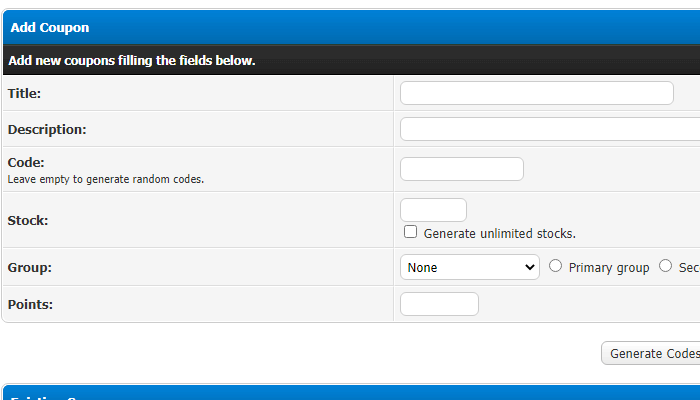This screenshot has width=700, height=400.
Task: Click the Group field label
Action: [30, 268]
